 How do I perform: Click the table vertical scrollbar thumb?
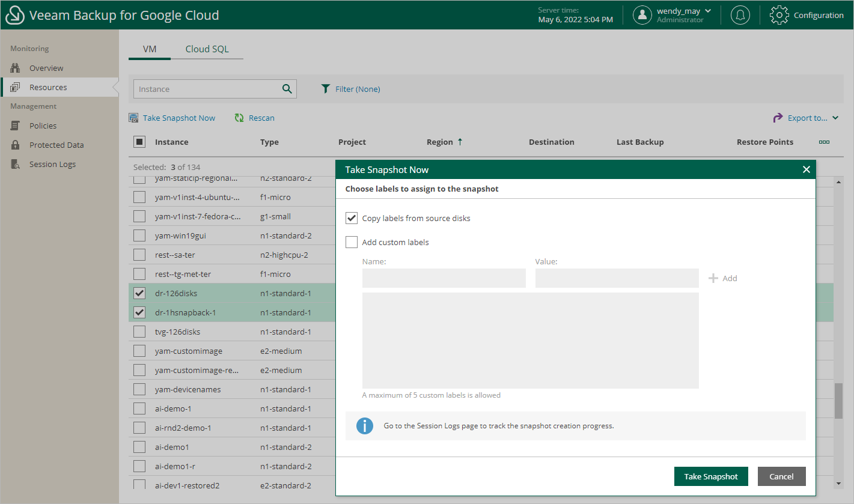(838, 401)
